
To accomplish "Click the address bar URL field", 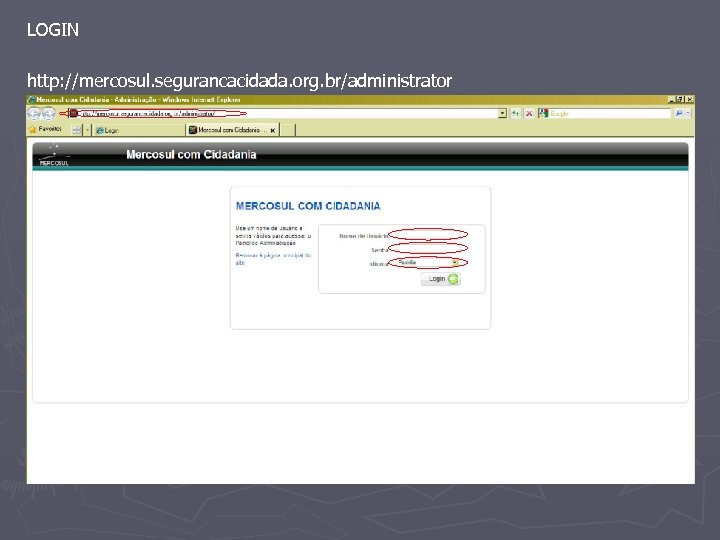I will click(x=283, y=113).
